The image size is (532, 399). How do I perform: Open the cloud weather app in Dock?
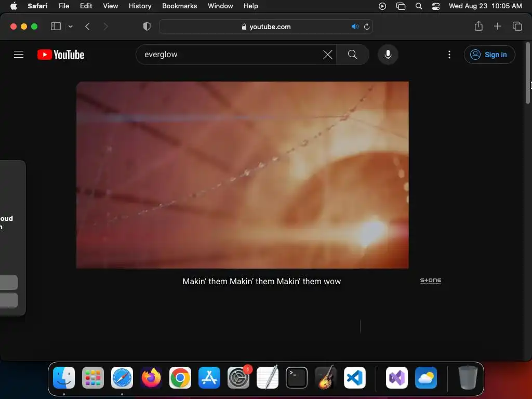pyautogui.click(x=426, y=378)
